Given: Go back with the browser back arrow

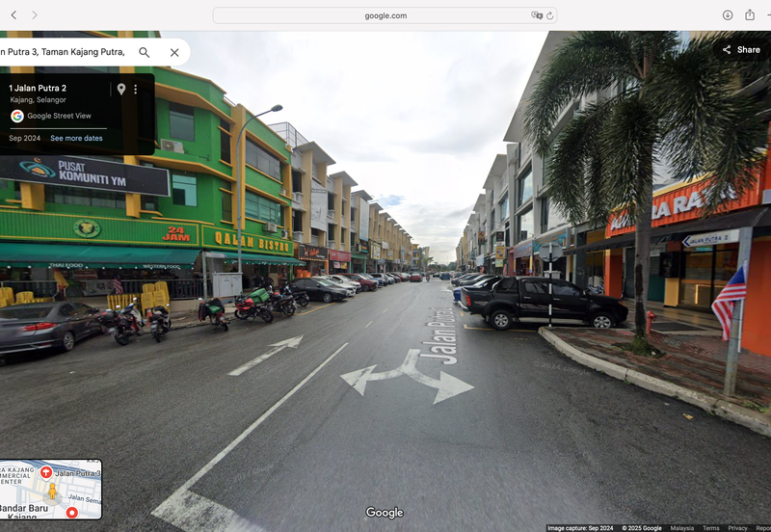Looking at the screenshot, I should click(x=13, y=15).
